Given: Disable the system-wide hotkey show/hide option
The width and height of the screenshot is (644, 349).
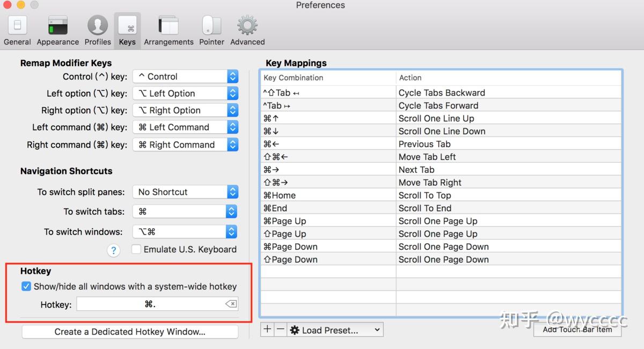Looking at the screenshot, I should coord(26,286).
